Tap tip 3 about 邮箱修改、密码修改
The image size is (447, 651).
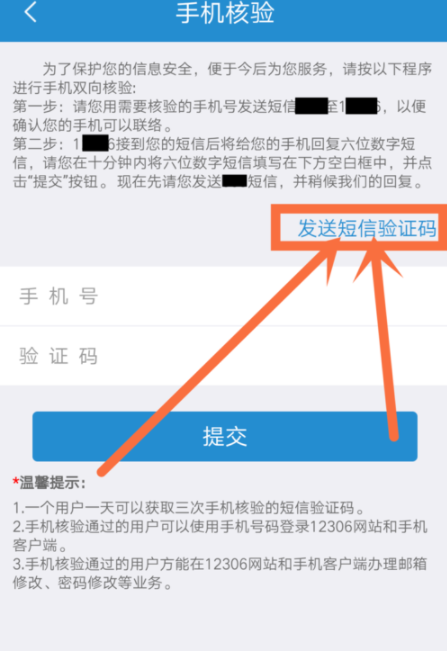pyautogui.click(x=220, y=573)
